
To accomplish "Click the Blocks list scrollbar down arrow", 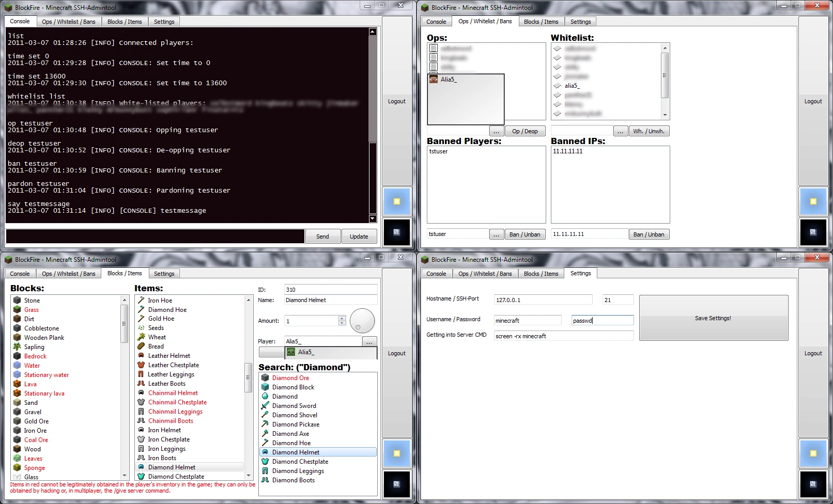I will 125,476.
